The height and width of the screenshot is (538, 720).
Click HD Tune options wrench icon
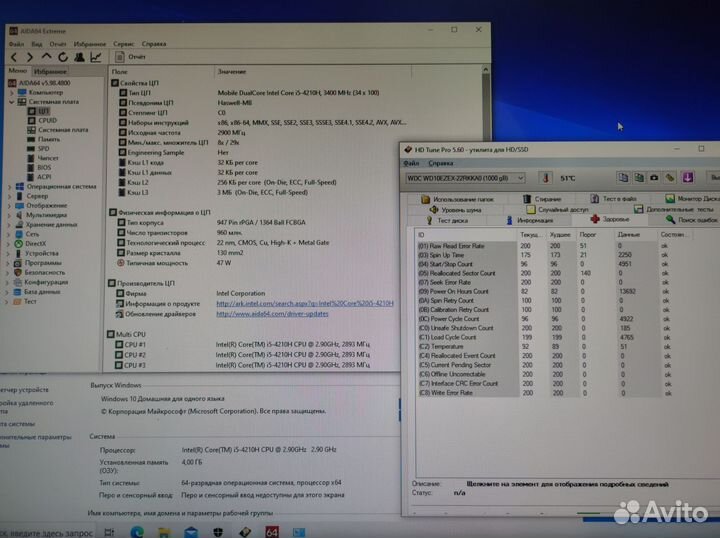click(670, 178)
